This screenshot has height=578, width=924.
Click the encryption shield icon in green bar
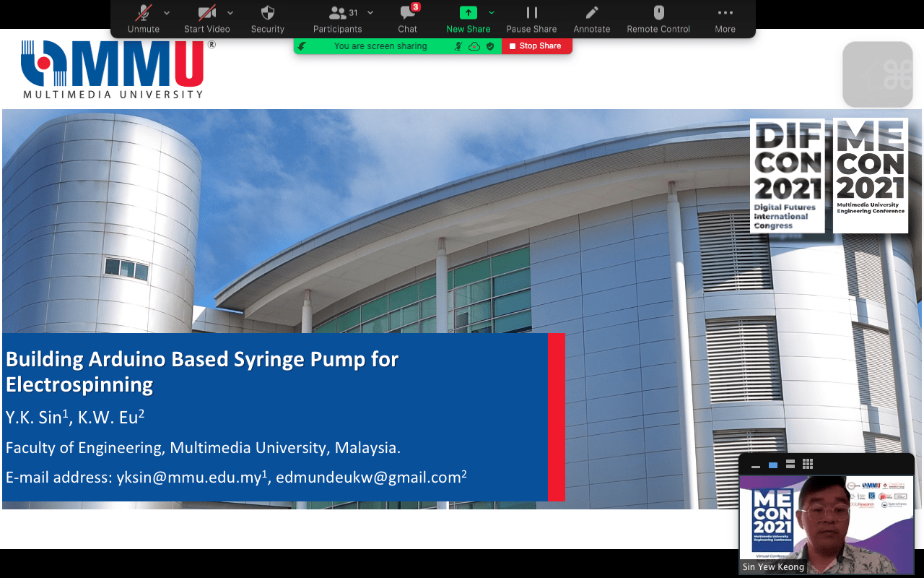click(490, 46)
